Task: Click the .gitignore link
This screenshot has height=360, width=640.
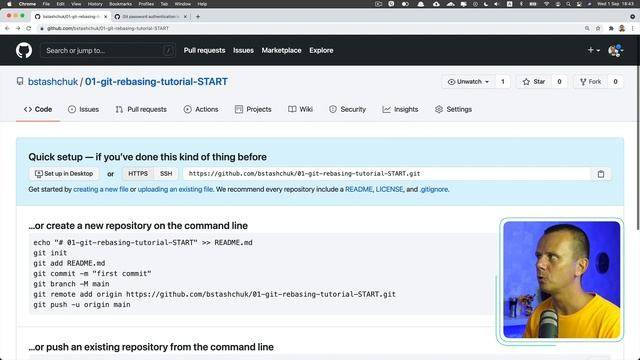Action: 434,189
